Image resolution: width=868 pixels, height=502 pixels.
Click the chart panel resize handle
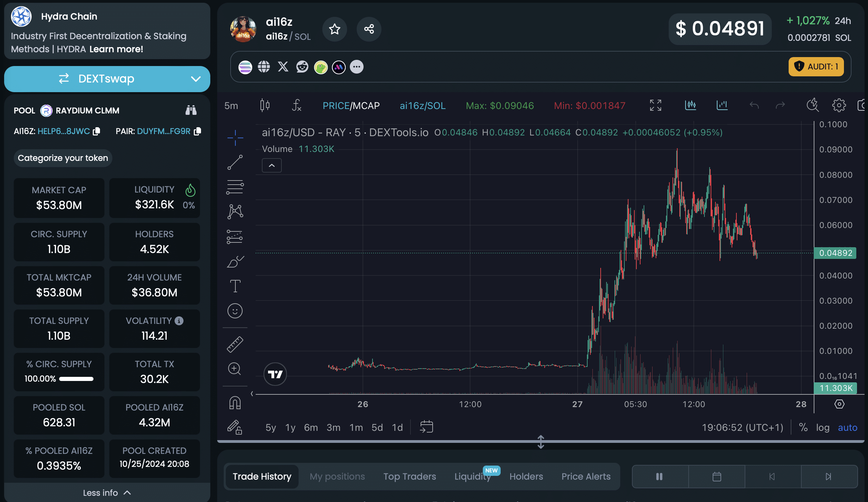tap(541, 442)
